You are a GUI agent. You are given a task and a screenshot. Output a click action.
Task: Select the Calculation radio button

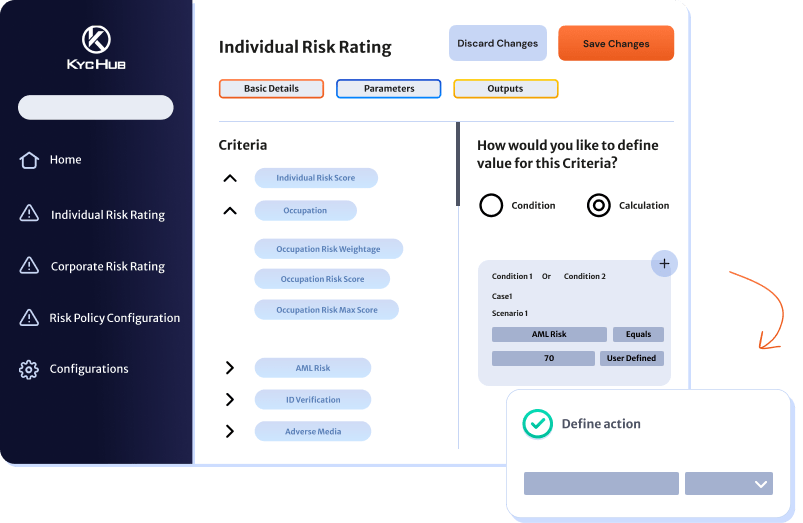(x=599, y=205)
